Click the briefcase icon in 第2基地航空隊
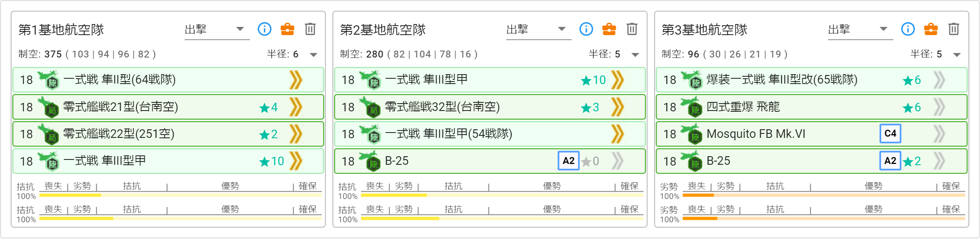 609,29
